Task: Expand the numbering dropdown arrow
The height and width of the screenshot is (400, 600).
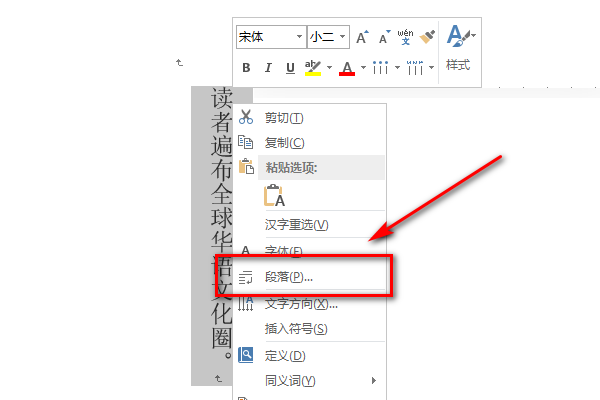Action: click(x=432, y=68)
